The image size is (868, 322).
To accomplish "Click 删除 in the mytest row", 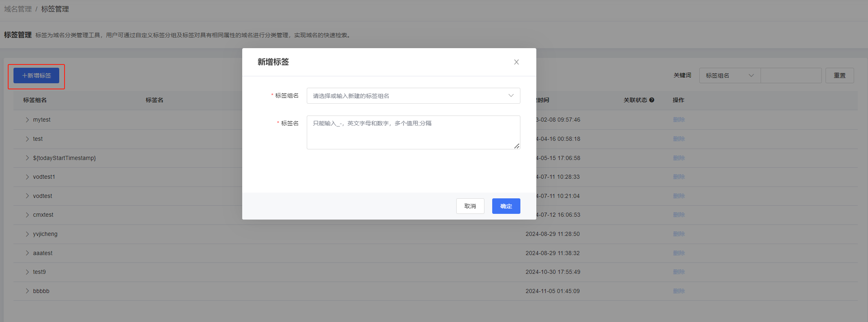I will (679, 120).
